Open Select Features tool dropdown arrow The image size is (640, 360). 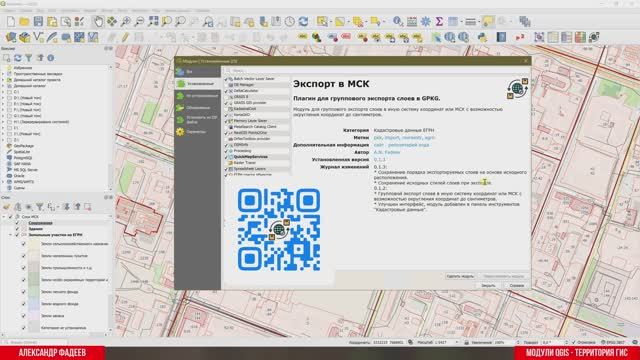[331, 22]
